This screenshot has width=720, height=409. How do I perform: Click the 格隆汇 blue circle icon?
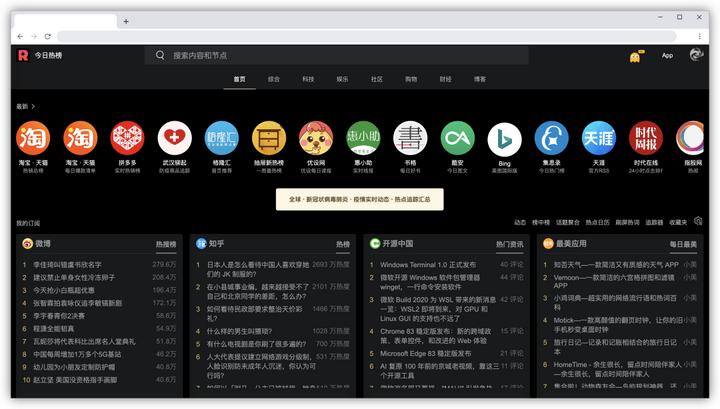pyautogui.click(x=222, y=138)
